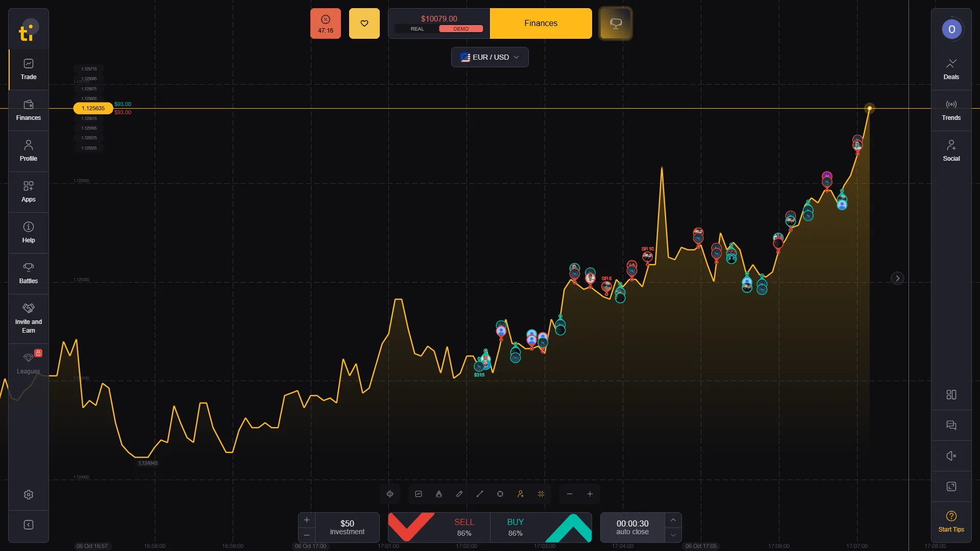This screenshot has width=980, height=551.
Task: Collapse the left sidebar panel
Action: pyautogui.click(x=29, y=525)
